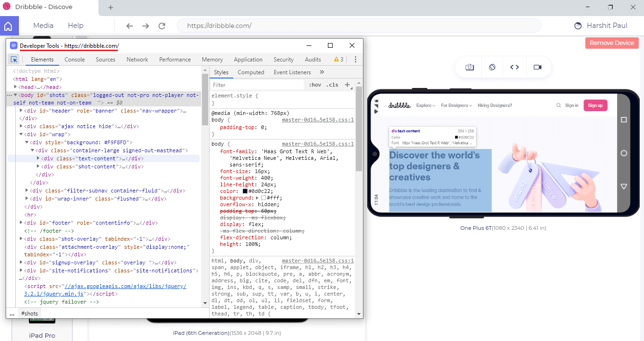Toggle the :hov element state pane
The image size is (644, 341).
(x=315, y=85)
